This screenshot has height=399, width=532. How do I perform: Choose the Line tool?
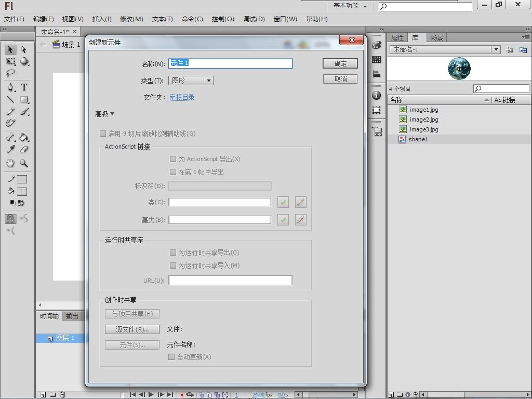(x=10, y=99)
